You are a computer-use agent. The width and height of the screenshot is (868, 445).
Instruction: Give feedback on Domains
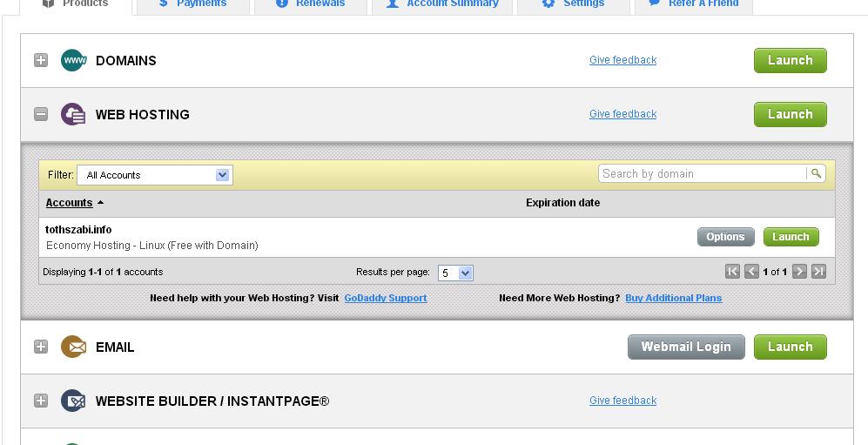pos(622,60)
